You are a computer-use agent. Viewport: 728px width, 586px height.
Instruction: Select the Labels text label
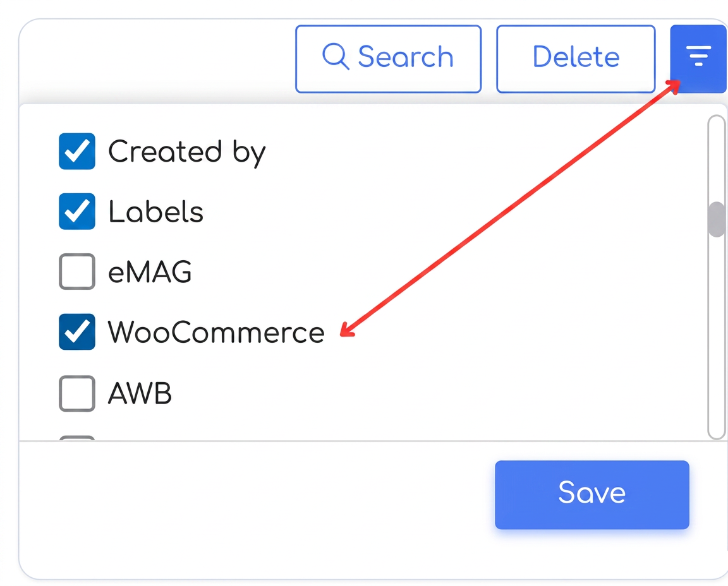tap(155, 212)
